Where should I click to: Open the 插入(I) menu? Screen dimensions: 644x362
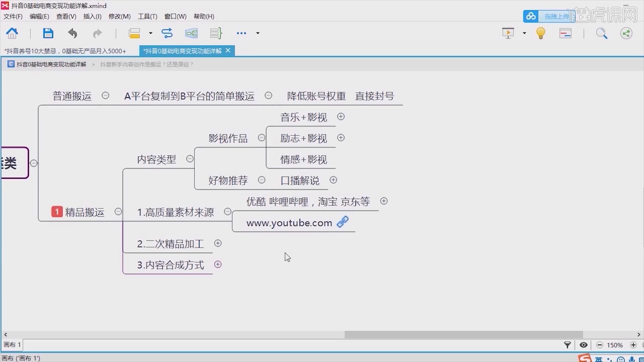pos(92,16)
